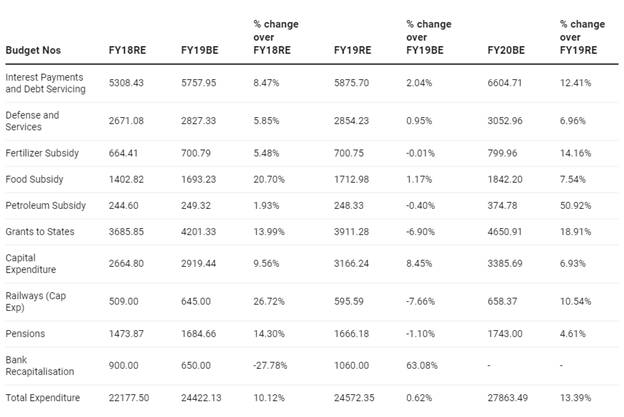
Task: Click the % change over FY19BE header
Action: click(429, 37)
